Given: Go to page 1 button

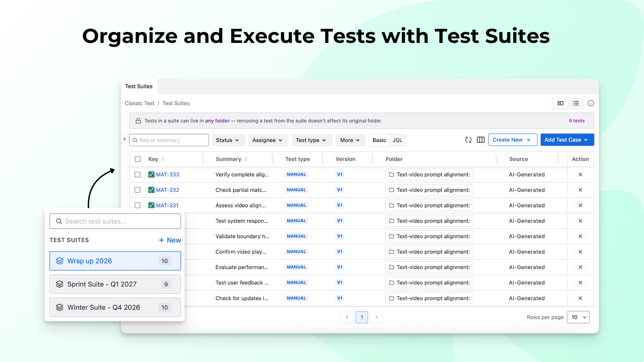Looking at the screenshot, I should click(362, 317).
